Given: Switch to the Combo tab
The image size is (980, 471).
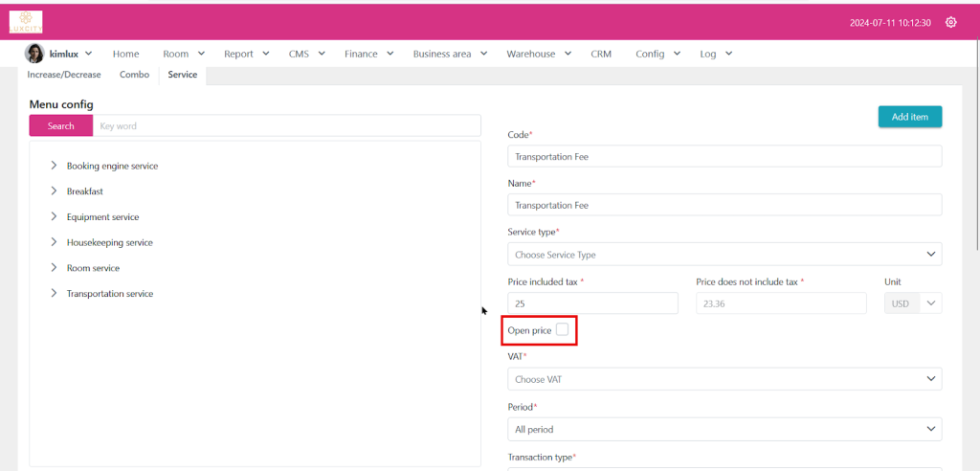Looking at the screenshot, I should coord(134,75).
